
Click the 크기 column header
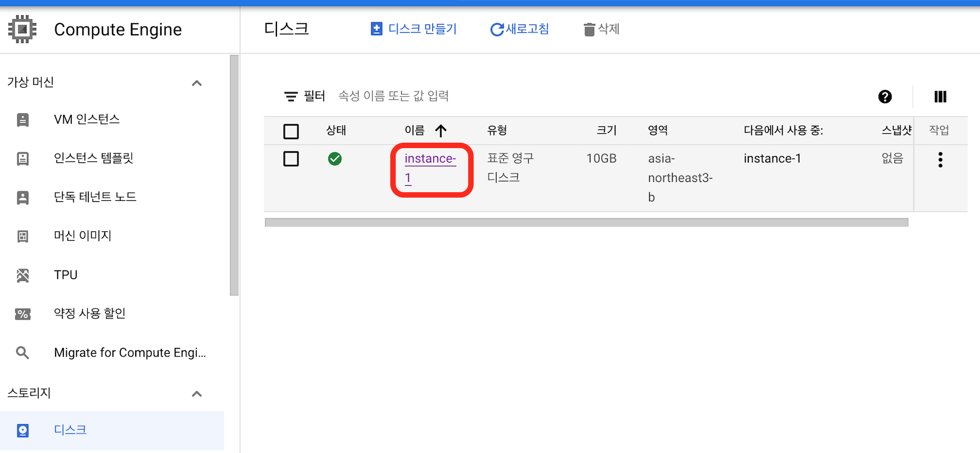pyautogui.click(x=607, y=131)
